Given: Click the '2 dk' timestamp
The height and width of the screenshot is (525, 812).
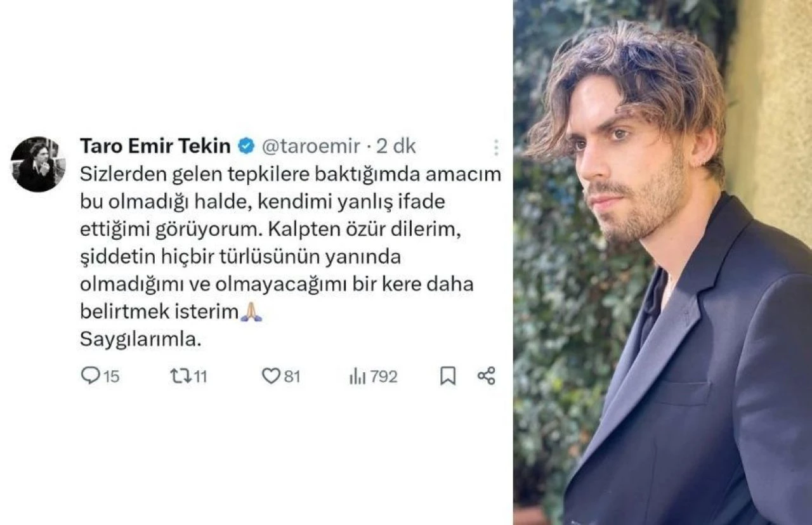Looking at the screenshot, I should tap(396, 146).
